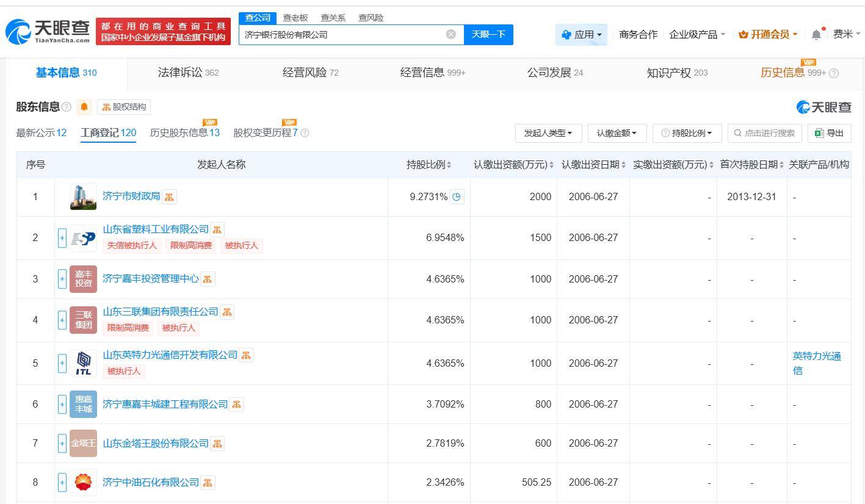Click shareholder info alert bell icon
The image size is (865, 504).
click(84, 107)
